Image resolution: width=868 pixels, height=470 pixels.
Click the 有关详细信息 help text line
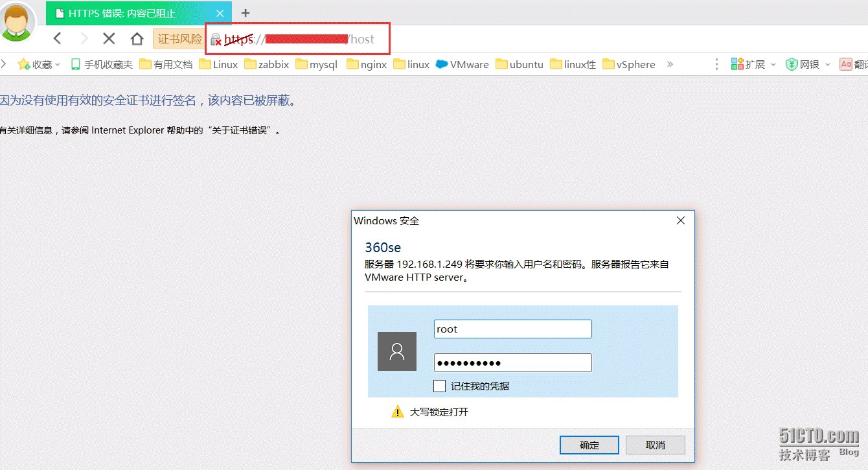click(140, 130)
